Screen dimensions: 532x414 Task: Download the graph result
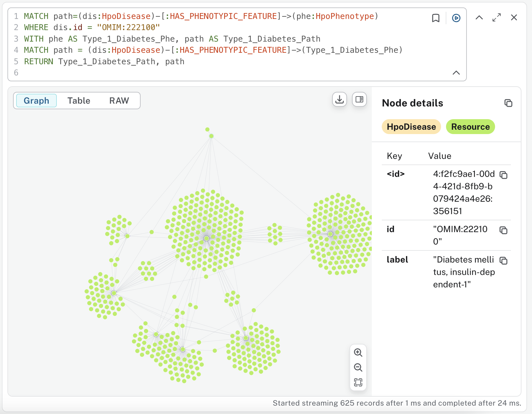pos(340,99)
